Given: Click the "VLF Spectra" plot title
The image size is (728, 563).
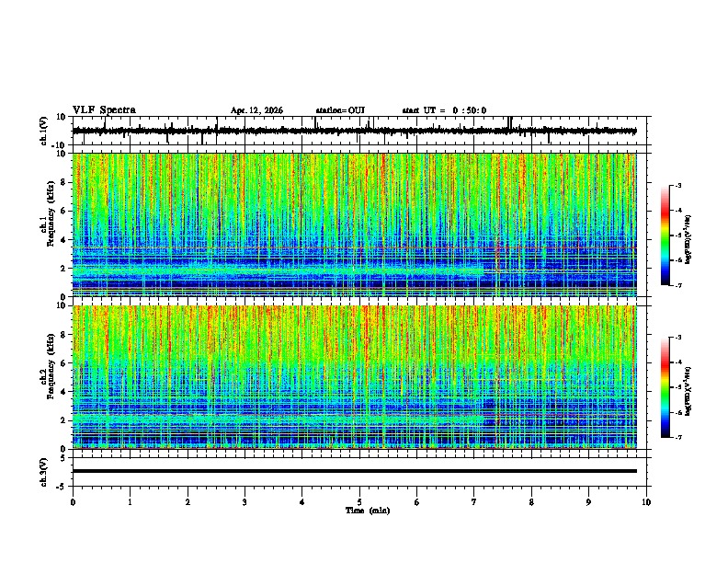Looking at the screenshot, I should (104, 110).
